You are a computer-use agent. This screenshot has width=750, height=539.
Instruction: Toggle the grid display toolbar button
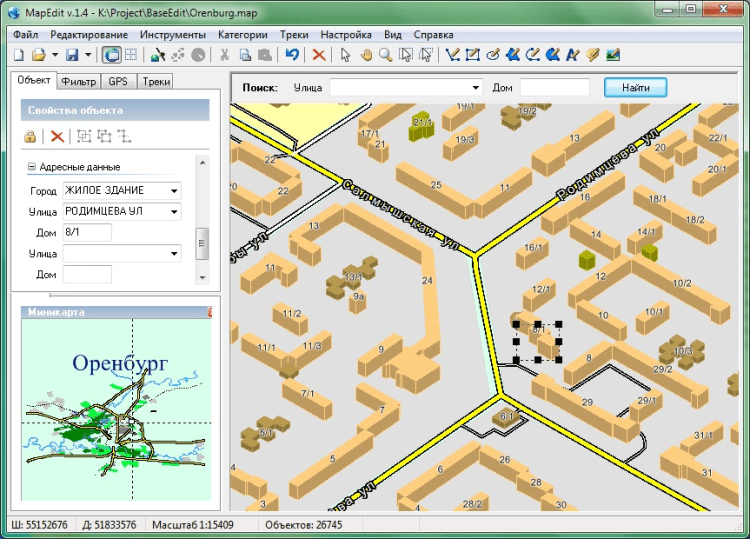130,55
